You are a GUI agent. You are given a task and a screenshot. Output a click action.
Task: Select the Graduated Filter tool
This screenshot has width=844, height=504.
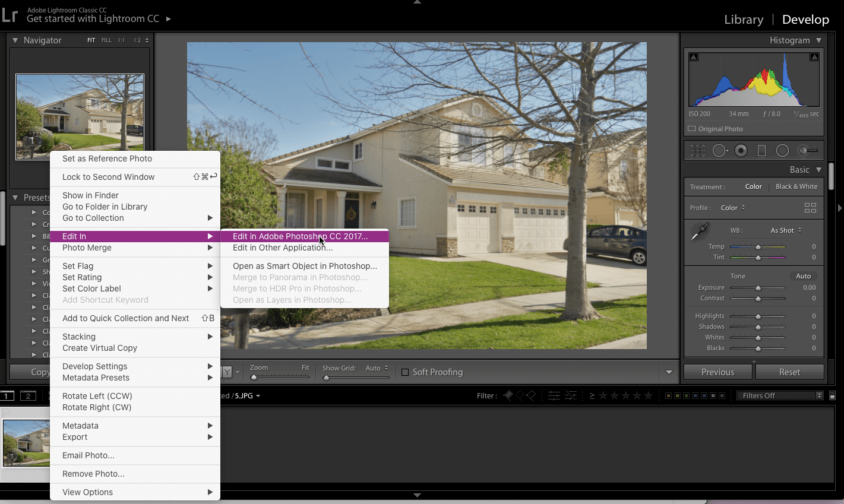click(x=761, y=150)
